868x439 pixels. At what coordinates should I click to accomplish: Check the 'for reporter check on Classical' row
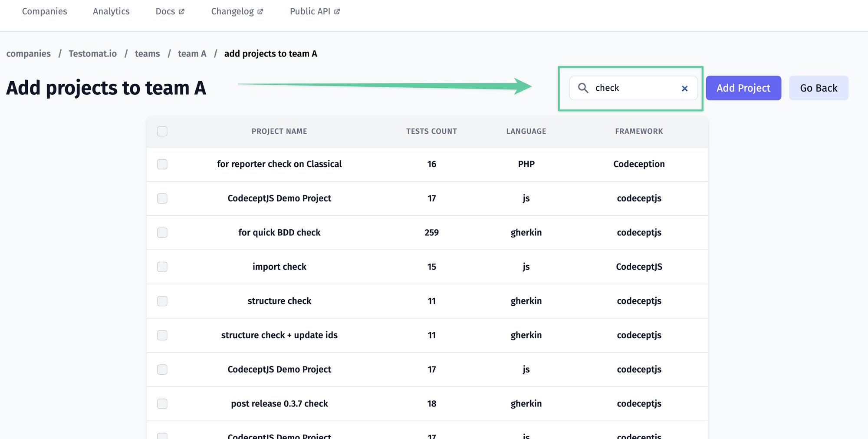162,164
